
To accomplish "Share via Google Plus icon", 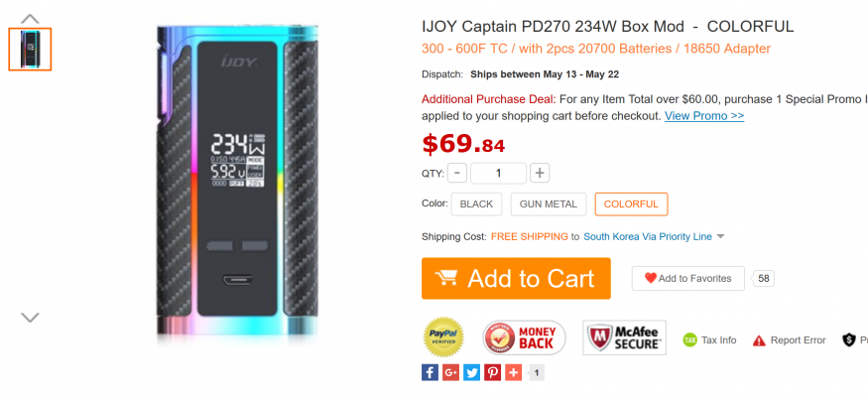I will (x=450, y=372).
